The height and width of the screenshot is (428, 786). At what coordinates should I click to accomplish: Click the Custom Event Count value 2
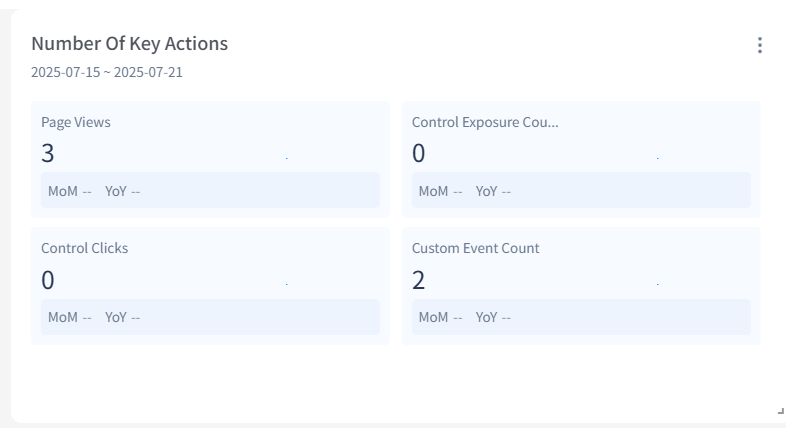click(419, 280)
